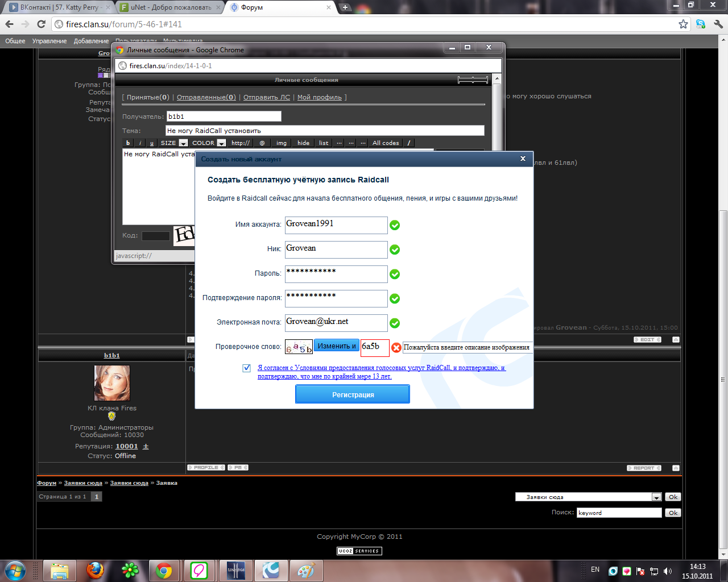This screenshot has height=582, width=728.
Task: Open the Paint palette taskbar icon
Action: click(307, 570)
